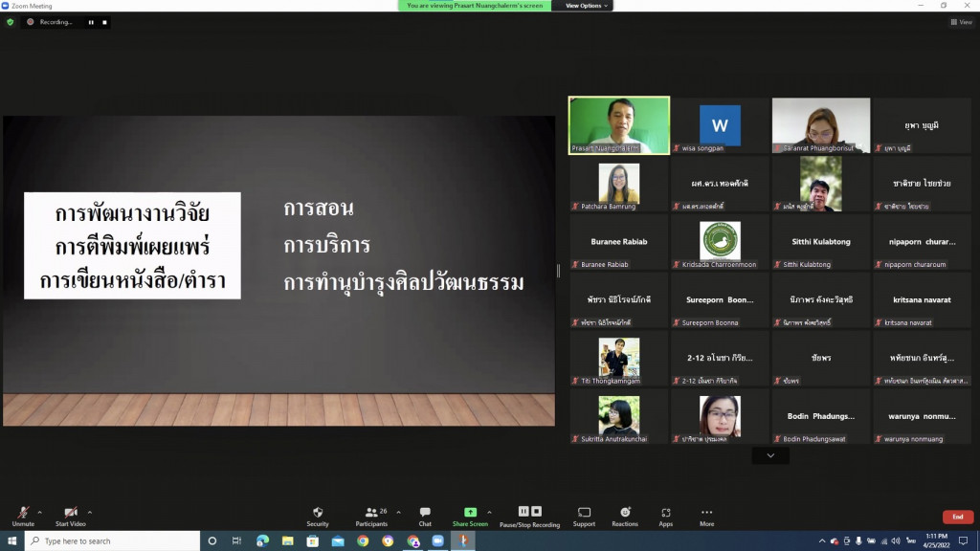Start Video with the camera button
This screenshot has height=551, width=980.
70,516
